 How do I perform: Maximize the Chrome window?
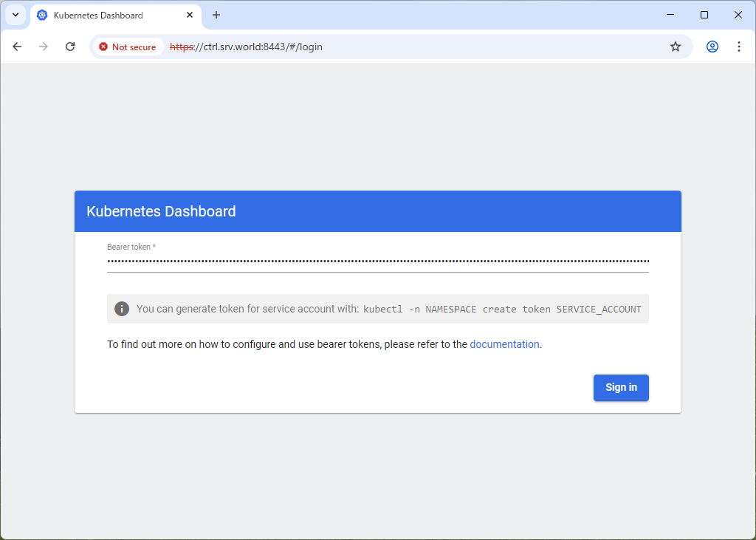704,15
